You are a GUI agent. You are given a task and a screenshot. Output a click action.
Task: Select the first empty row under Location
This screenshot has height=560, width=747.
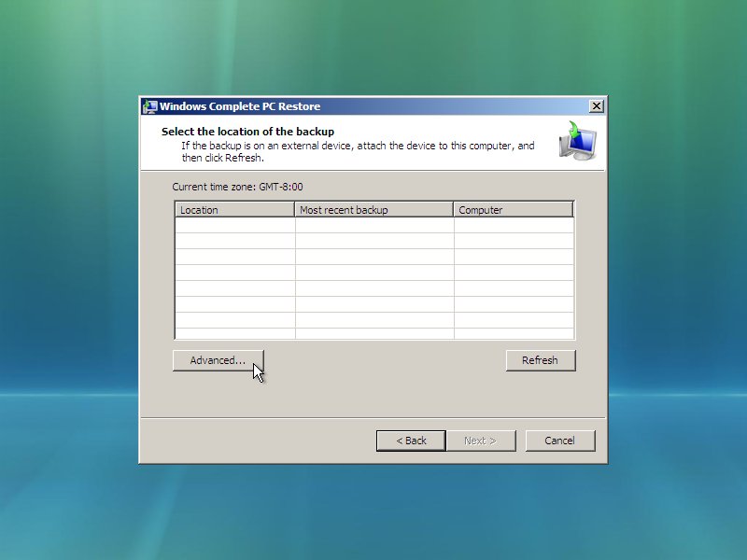click(x=234, y=226)
